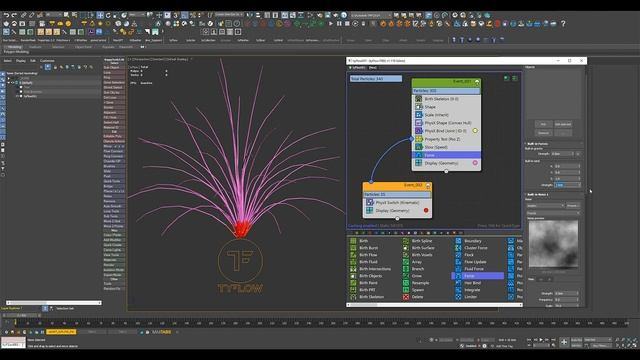This screenshot has height=360, width=640.
Task: Open Select menu in Scene Explorer
Action: [8, 61]
